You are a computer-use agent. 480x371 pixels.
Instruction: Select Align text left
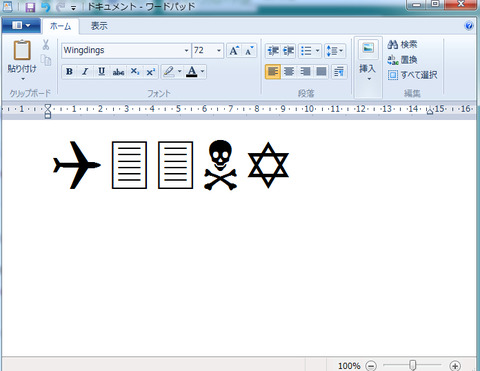tap(273, 71)
